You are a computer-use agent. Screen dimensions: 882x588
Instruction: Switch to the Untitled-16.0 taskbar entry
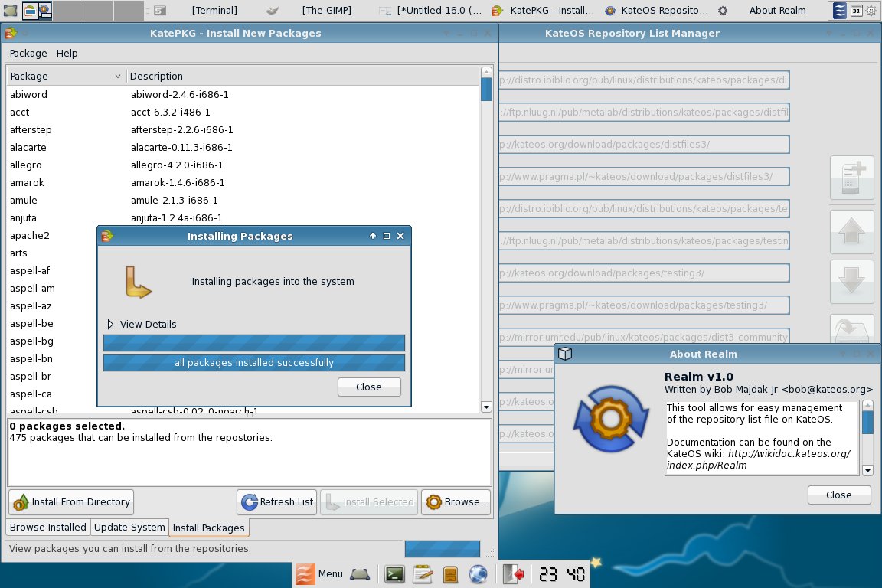point(430,10)
